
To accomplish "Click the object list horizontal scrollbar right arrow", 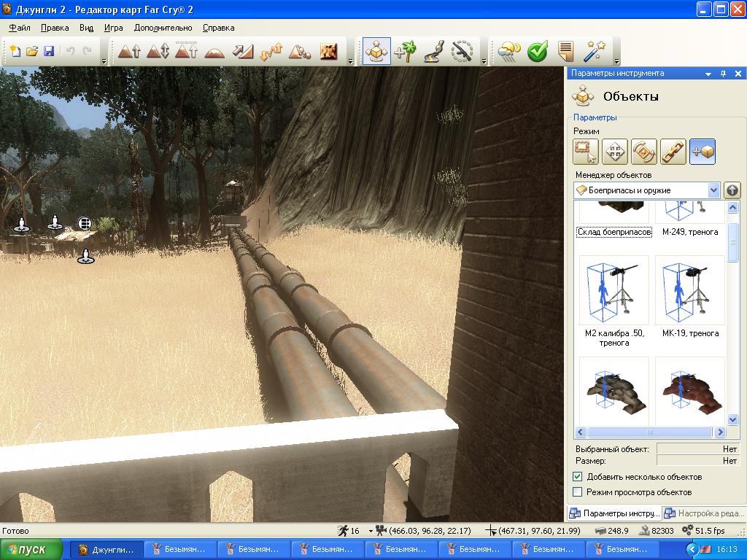I will [x=720, y=432].
